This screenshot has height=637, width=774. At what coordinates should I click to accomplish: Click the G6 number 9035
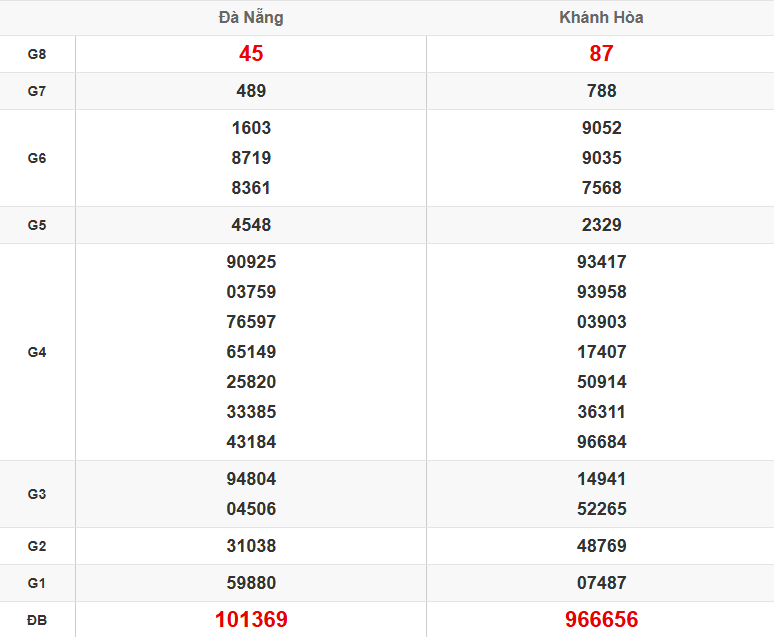pyautogui.click(x=601, y=158)
